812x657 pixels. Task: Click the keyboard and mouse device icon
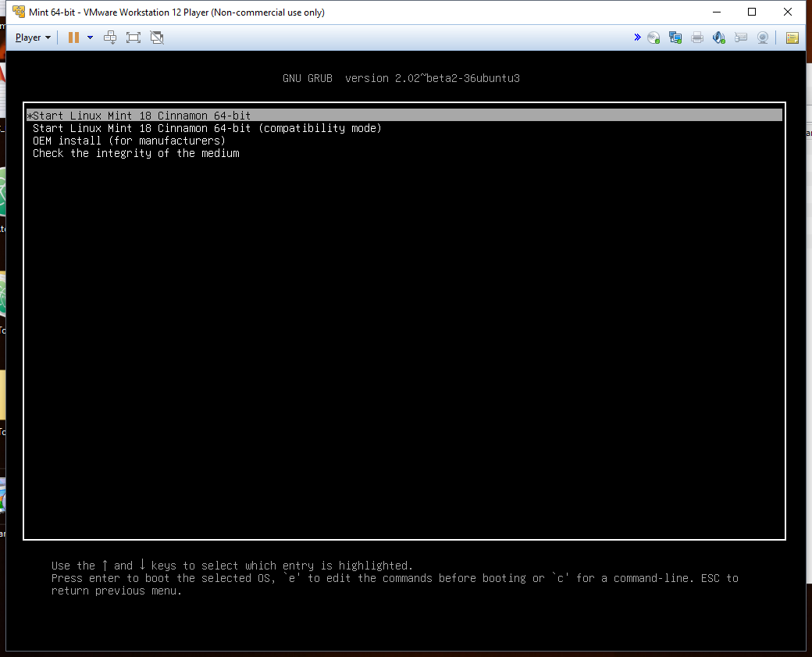tap(741, 37)
